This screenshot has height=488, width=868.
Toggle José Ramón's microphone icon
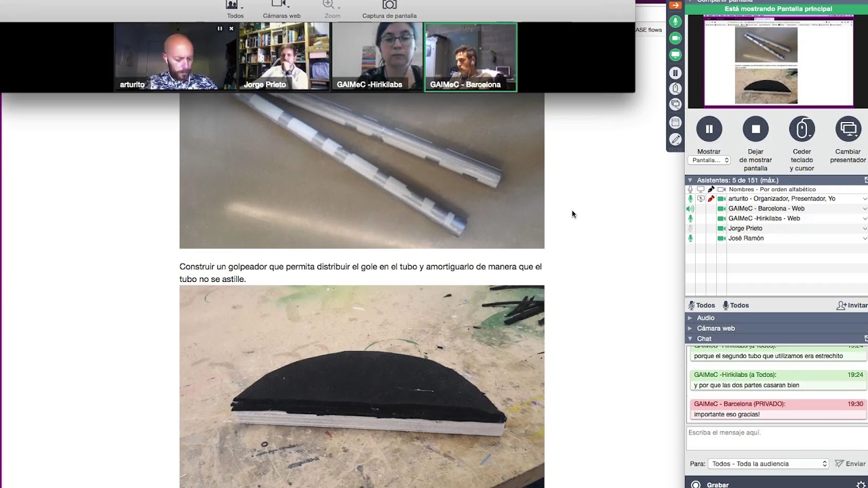[690, 239]
